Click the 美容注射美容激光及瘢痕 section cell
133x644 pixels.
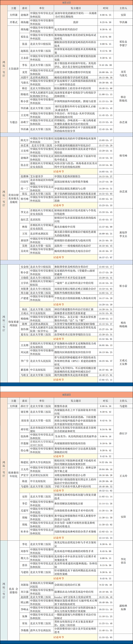pos(14,198)
